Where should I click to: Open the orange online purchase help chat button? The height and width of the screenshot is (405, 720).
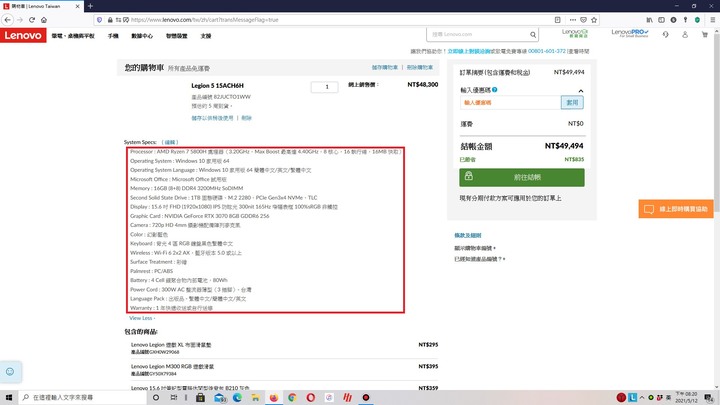click(676, 209)
